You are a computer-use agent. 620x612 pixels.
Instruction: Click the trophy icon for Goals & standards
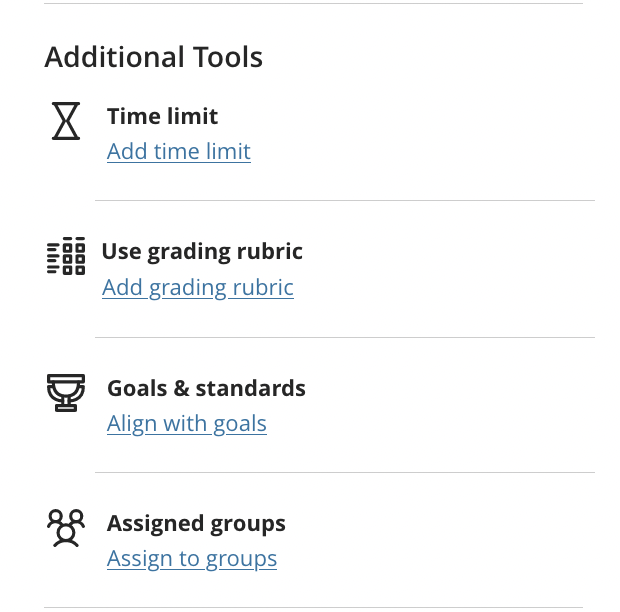tap(66, 392)
